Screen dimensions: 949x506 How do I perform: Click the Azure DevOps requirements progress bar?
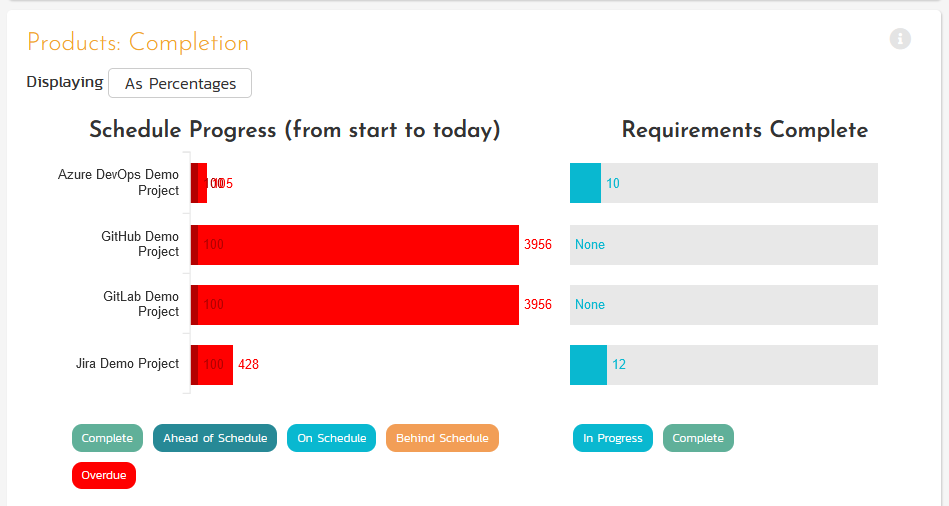point(585,183)
